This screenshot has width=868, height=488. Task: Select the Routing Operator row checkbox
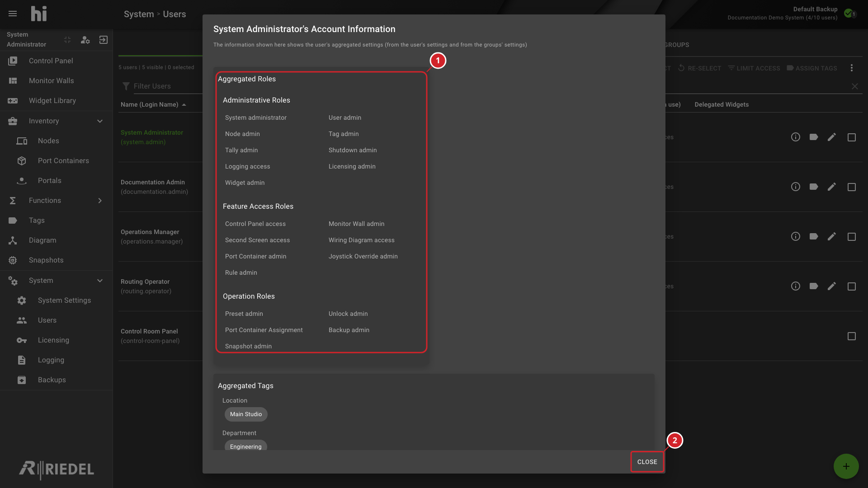[852, 286]
